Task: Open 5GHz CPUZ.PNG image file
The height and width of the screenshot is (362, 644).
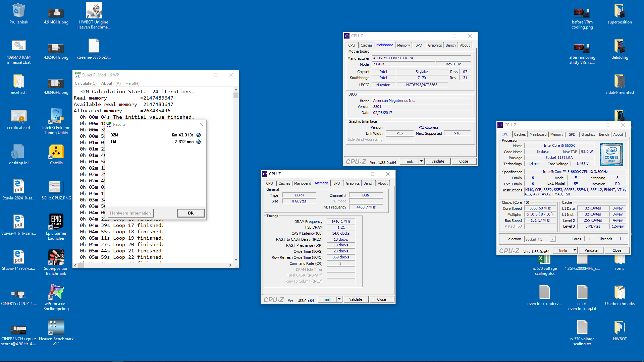Action: point(55,187)
